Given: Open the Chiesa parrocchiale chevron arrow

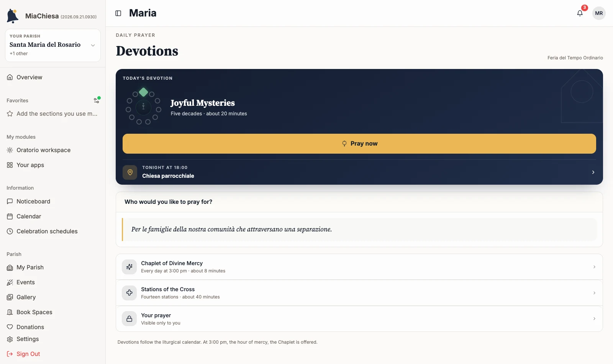Looking at the screenshot, I should pos(593,172).
